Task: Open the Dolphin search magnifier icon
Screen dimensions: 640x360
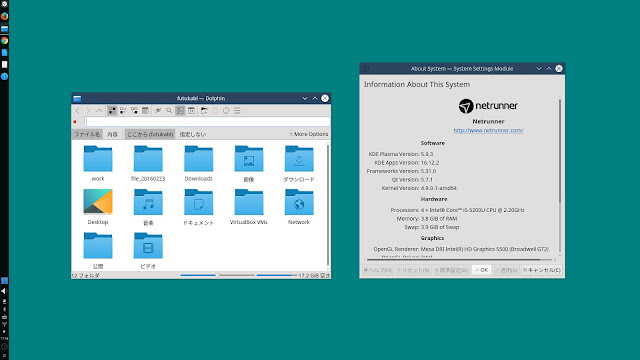Action: click(169, 111)
